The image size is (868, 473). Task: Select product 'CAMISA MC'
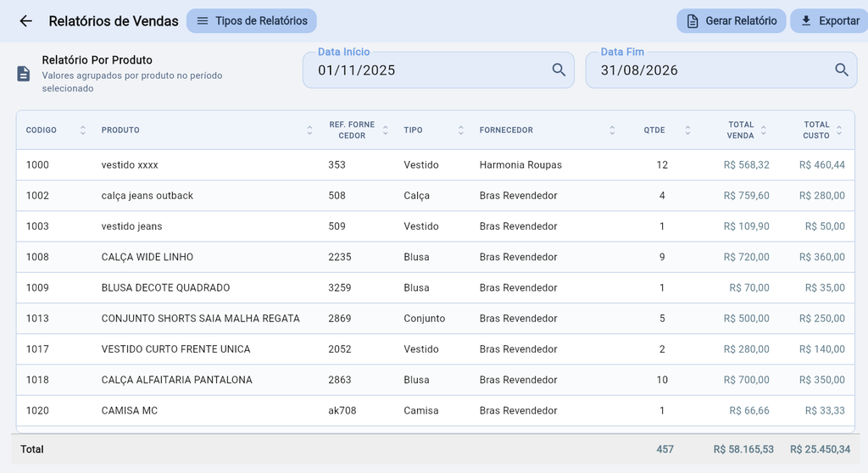tap(130, 410)
